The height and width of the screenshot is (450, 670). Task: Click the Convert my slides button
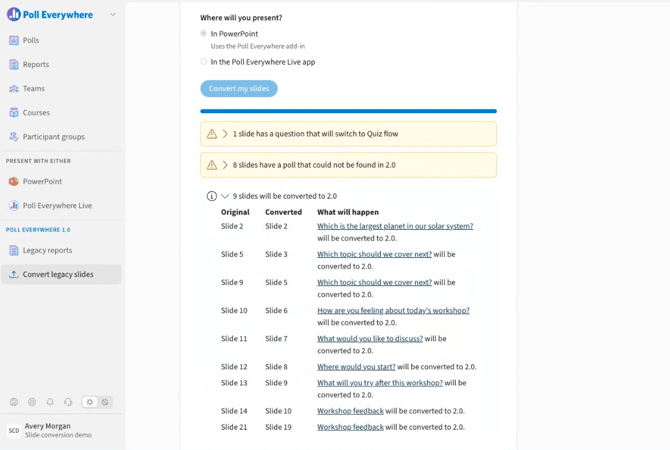(x=239, y=88)
